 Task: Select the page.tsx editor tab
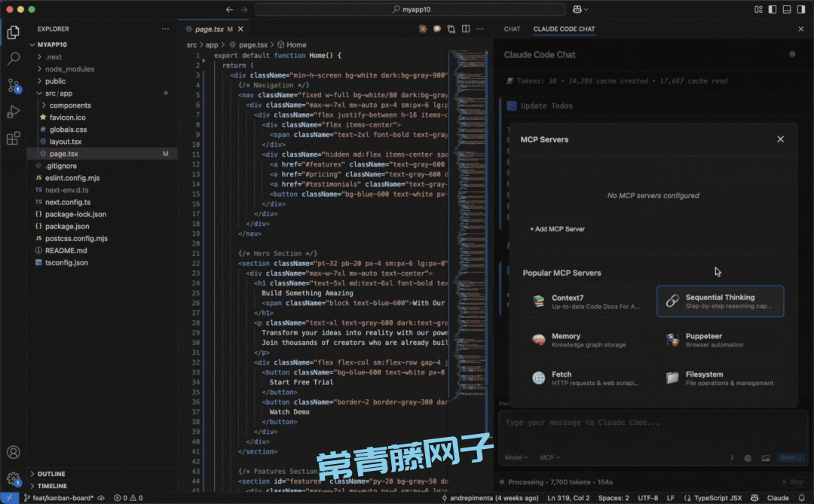point(210,29)
